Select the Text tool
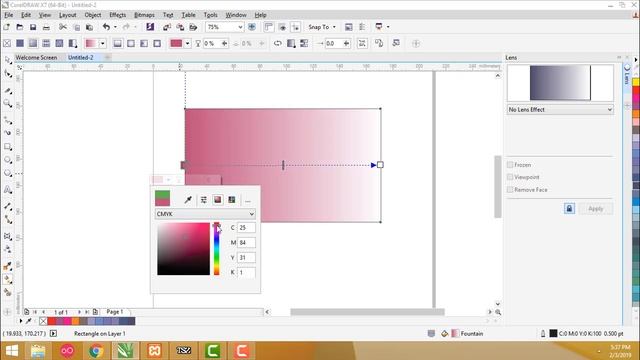Viewport: 640px width, 360px height. tap(8, 189)
